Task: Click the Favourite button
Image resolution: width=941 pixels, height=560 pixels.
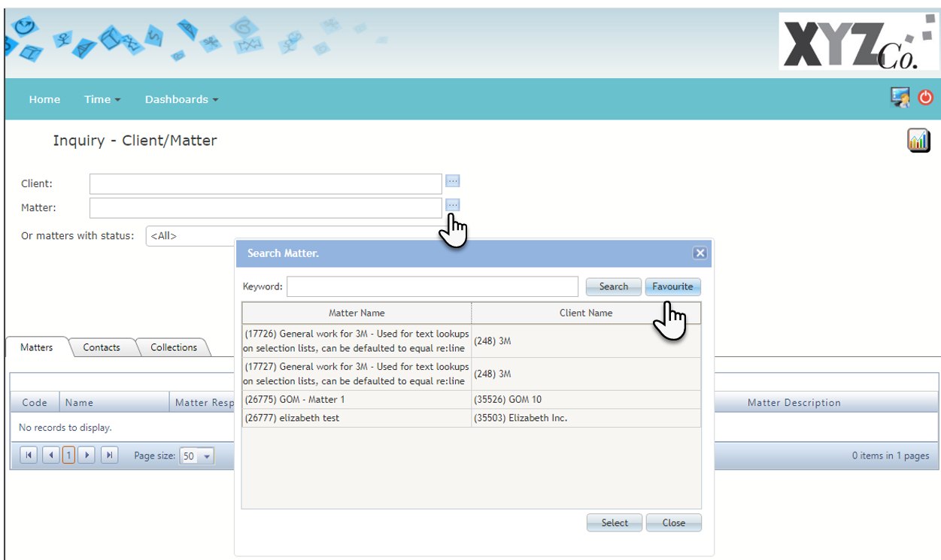Action: [x=673, y=286]
